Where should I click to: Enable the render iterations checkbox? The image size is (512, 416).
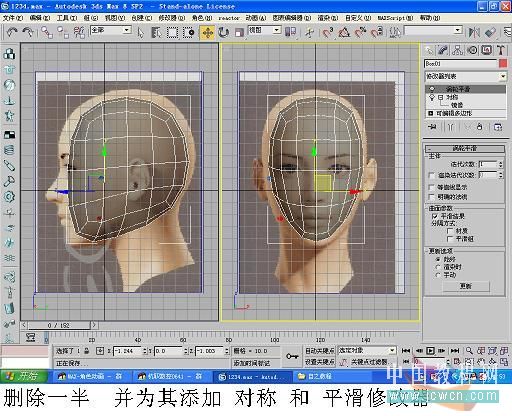[x=431, y=175]
